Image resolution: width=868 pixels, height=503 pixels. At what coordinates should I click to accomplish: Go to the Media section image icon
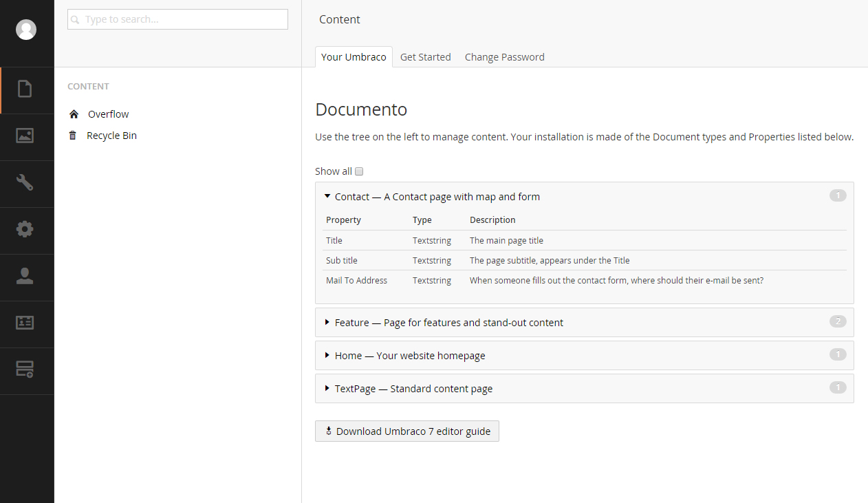pyautogui.click(x=25, y=136)
